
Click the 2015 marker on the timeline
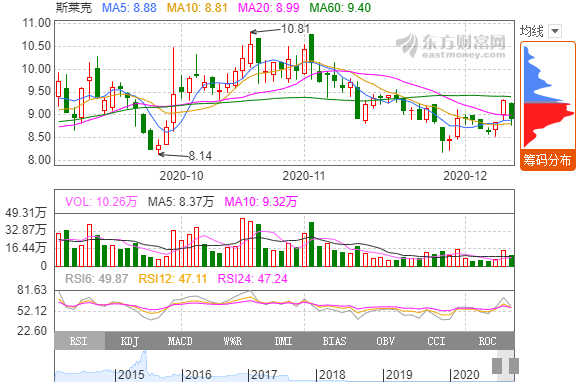point(131,375)
